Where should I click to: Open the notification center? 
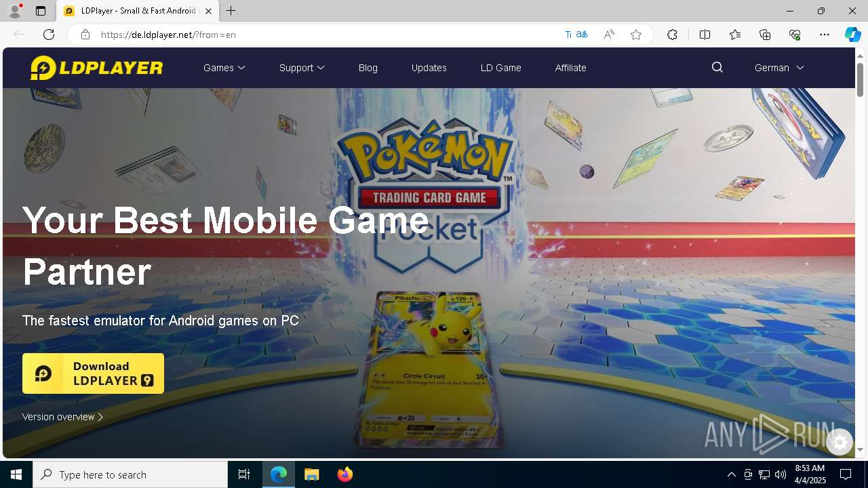point(846,474)
